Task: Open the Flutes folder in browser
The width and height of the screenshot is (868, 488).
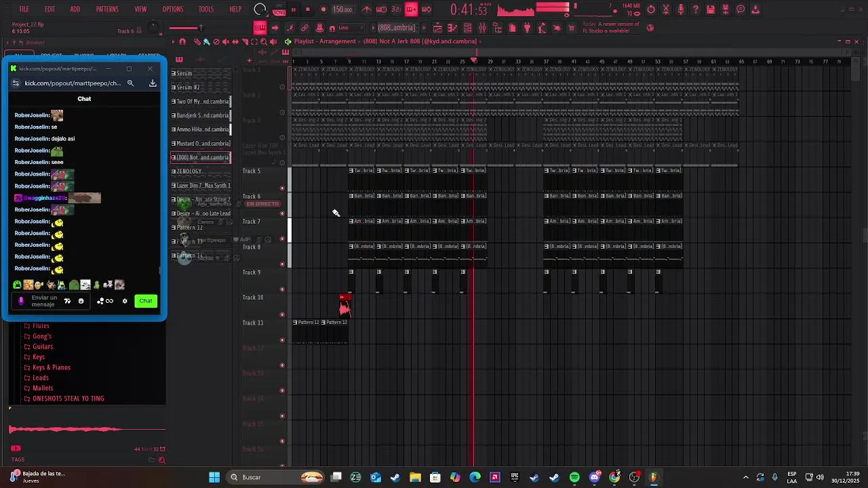Action: pyautogui.click(x=41, y=326)
